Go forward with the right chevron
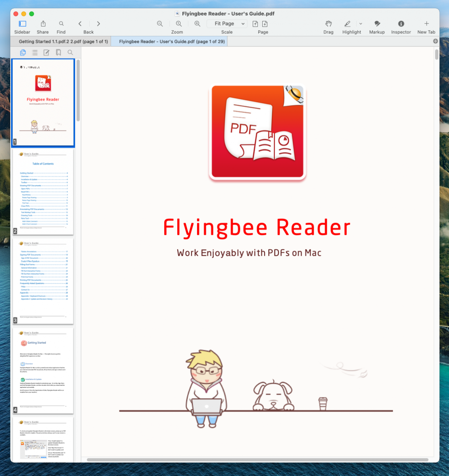 click(98, 24)
